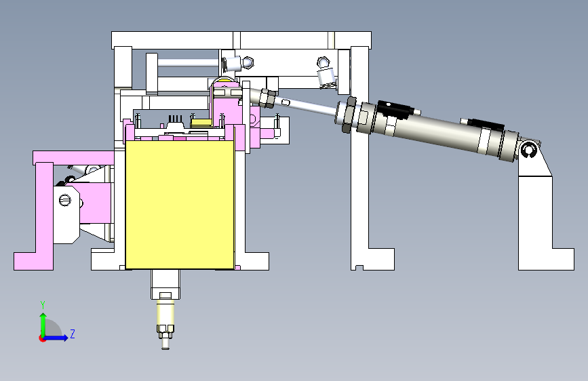Select the snap ring pin at the cylinder's rear pivot
This screenshot has width=588, height=381.
[x=529, y=150]
